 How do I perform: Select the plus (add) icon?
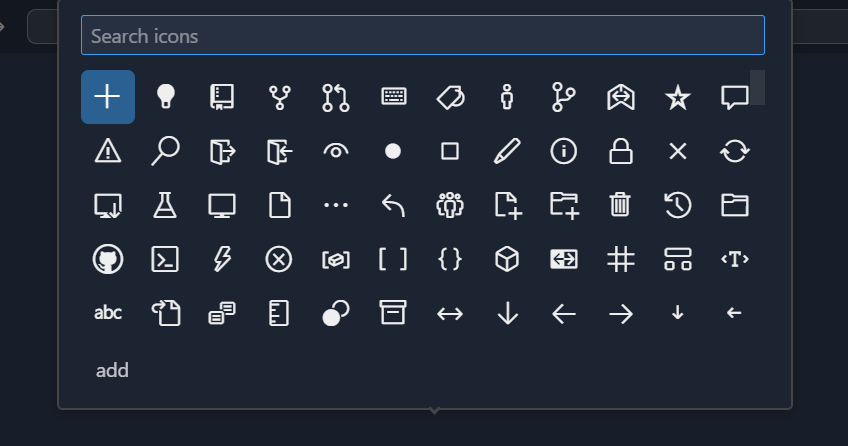coord(108,97)
